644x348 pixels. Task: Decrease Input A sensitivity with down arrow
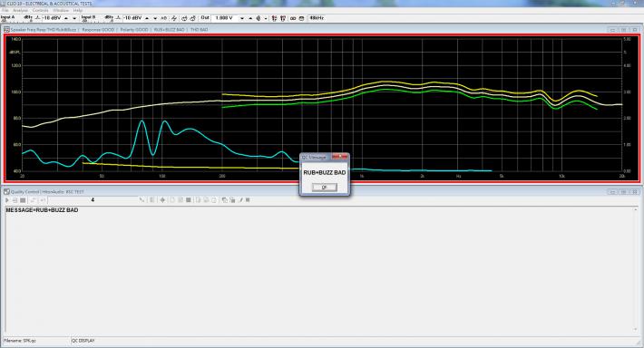(x=74, y=18)
